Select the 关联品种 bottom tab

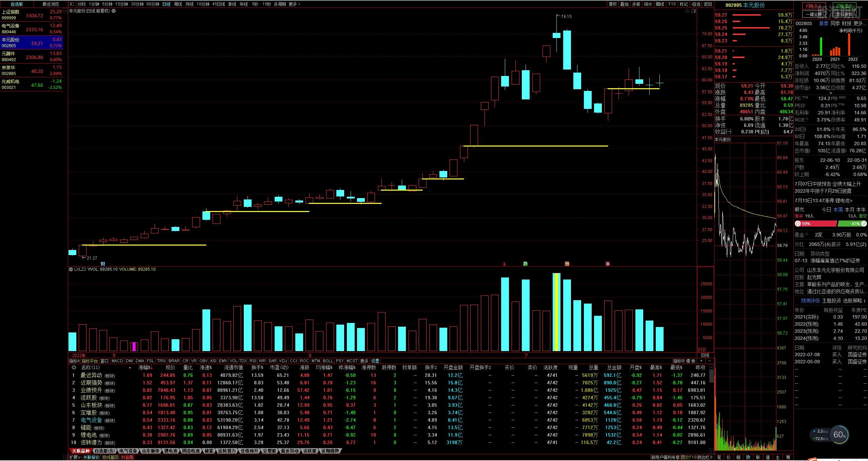click(x=81, y=451)
